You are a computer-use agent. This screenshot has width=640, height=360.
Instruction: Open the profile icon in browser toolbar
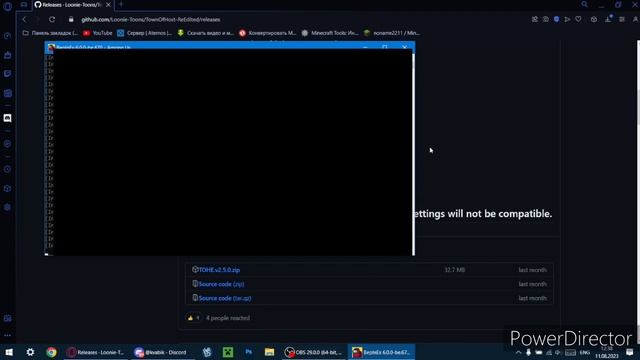636,19
